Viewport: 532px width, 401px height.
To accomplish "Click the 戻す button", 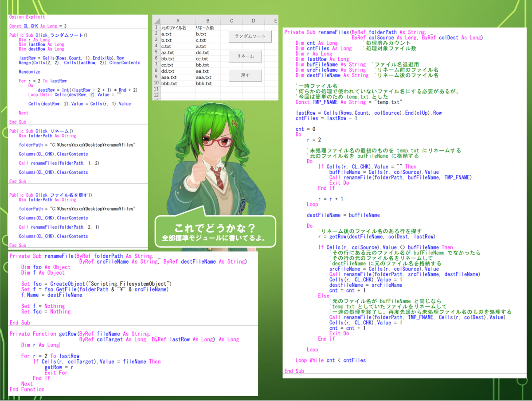I will (245, 76).
